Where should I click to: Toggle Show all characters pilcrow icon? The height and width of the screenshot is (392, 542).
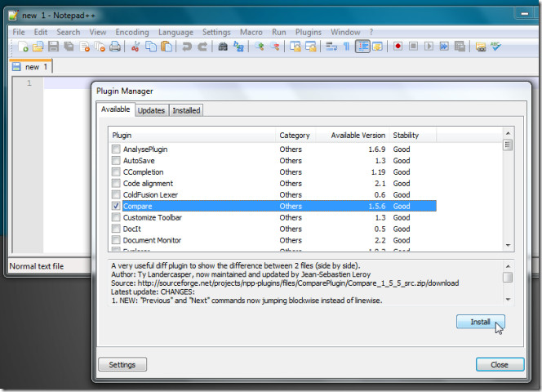(346, 47)
